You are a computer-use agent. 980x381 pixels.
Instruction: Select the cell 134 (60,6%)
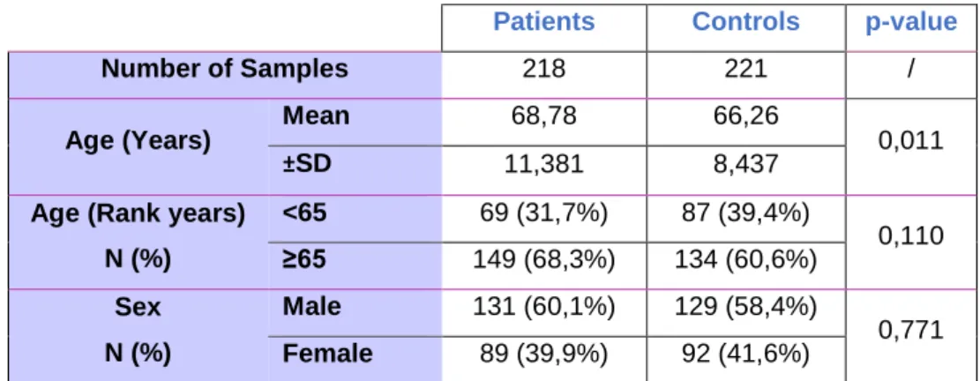745,260
